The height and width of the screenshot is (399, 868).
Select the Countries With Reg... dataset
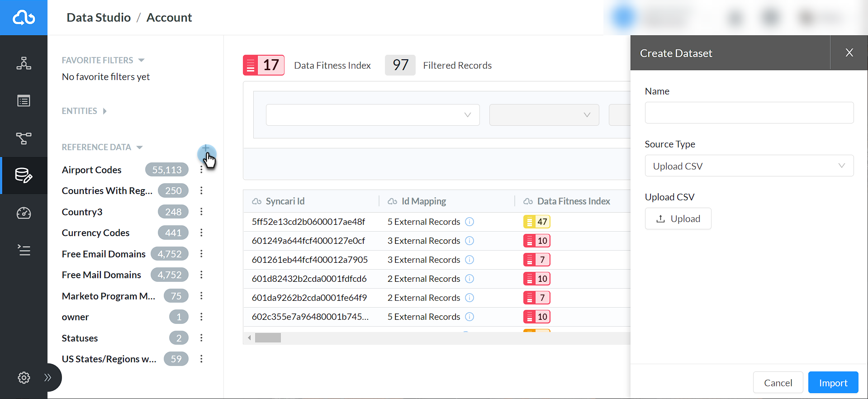pyautogui.click(x=107, y=191)
